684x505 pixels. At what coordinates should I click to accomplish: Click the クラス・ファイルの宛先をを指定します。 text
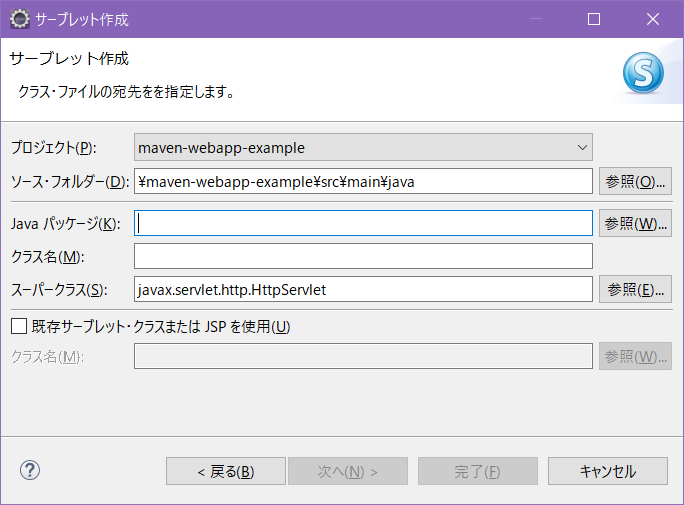[127, 92]
